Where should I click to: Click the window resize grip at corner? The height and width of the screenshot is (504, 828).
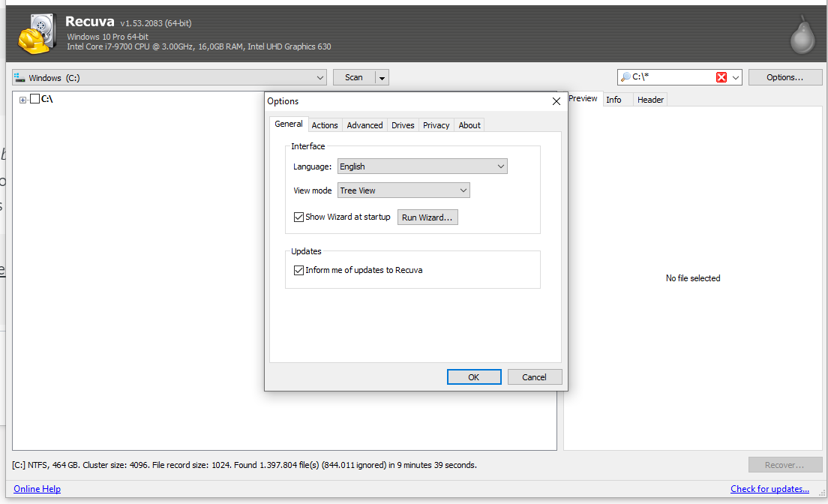tap(822, 493)
